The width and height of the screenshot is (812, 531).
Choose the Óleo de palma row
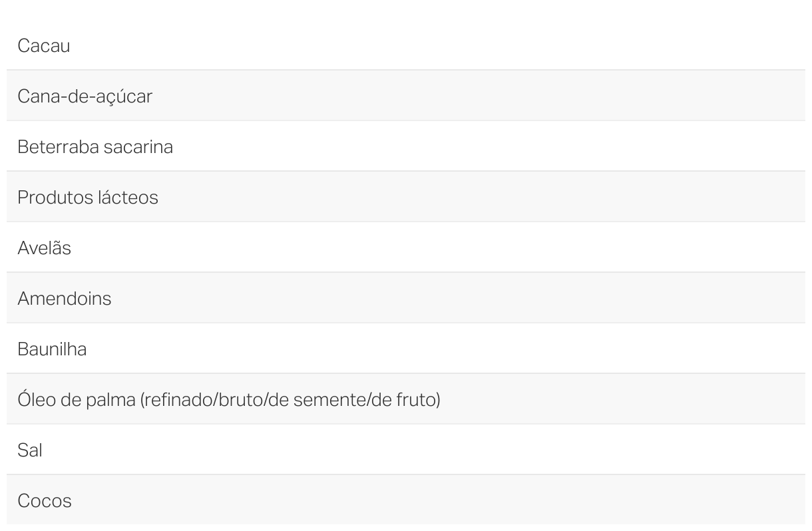pyautogui.click(x=406, y=399)
